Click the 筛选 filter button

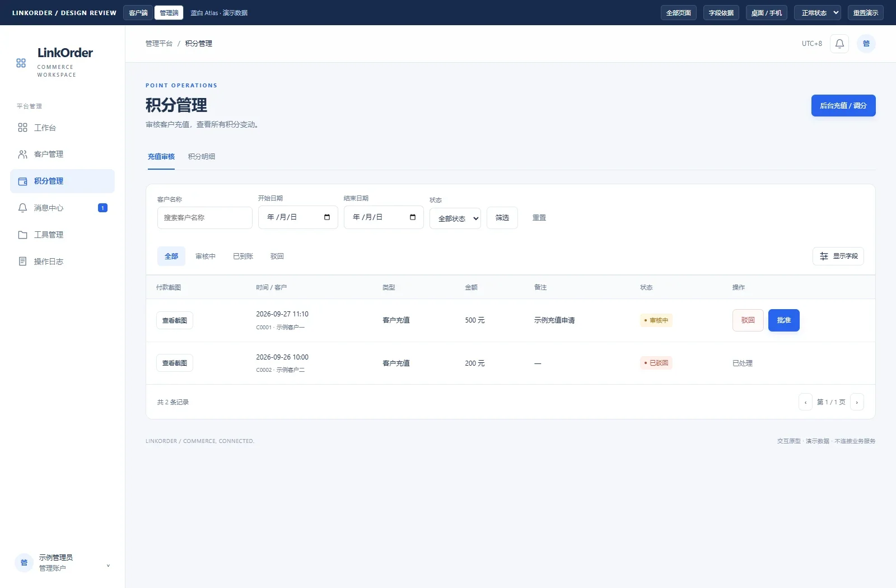[x=502, y=218]
